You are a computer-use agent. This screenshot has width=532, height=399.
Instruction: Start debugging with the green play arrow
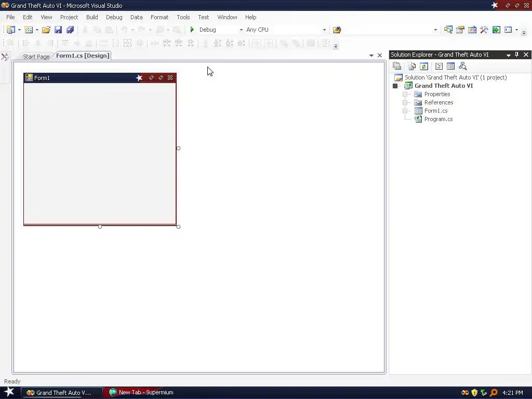click(192, 30)
